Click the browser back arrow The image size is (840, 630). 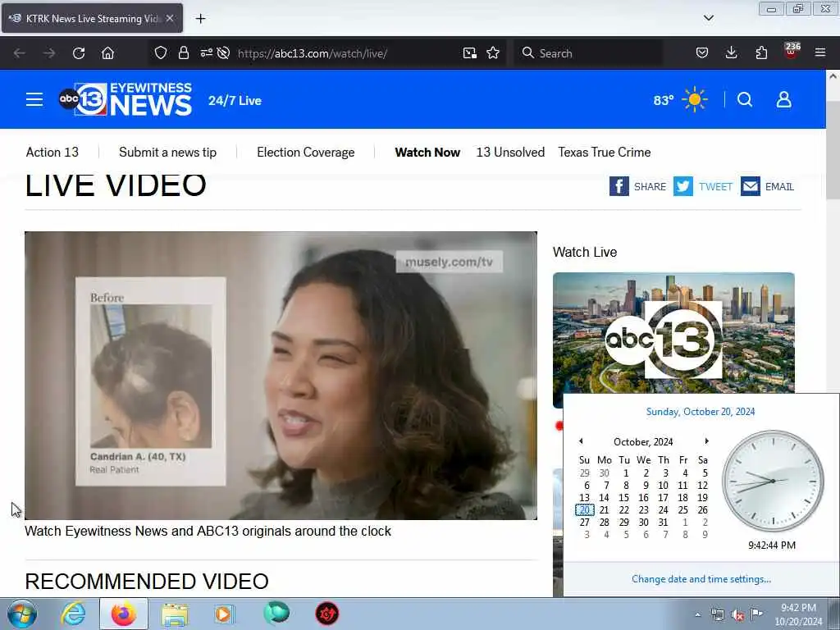[20, 53]
